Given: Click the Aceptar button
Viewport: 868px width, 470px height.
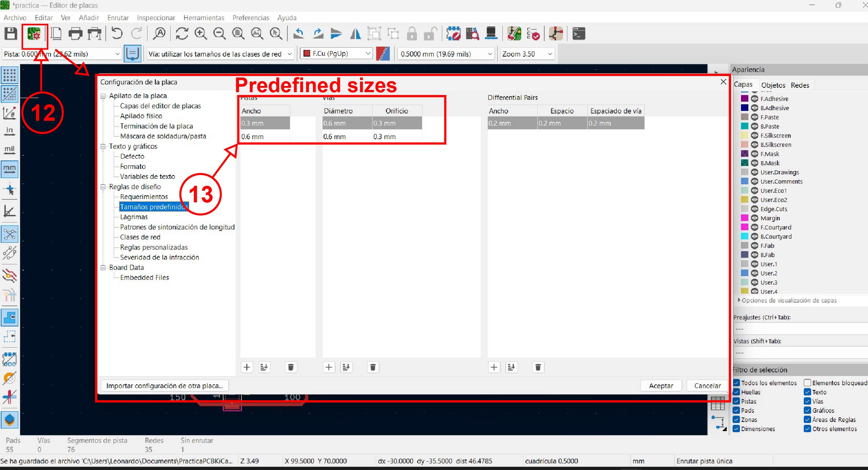Looking at the screenshot, I should (x=661, y=386).
